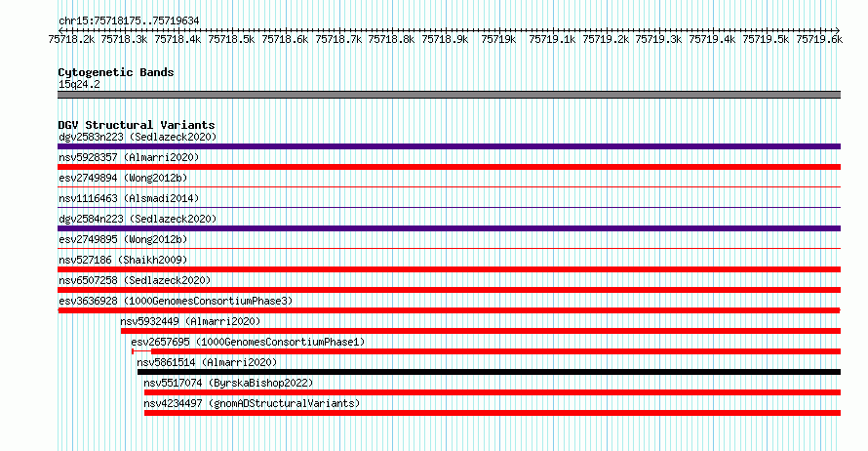Click the chr15:75718175..75719634 region label
This screenshot has height=451, width=868.
tap(129, 20)
